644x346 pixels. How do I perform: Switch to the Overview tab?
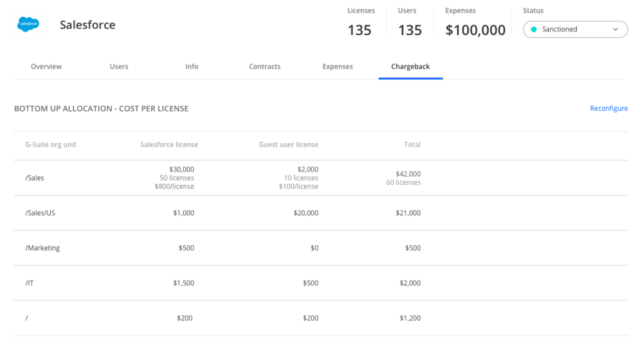coord(46,67)
